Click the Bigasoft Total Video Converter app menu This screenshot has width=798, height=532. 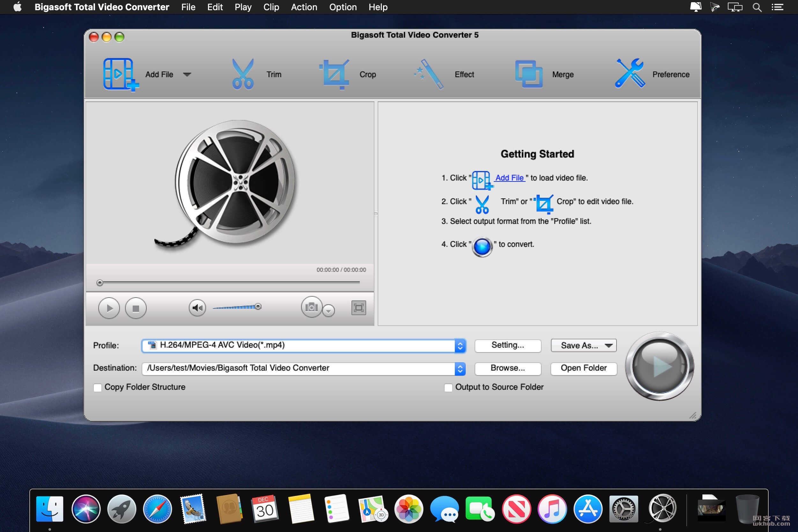102,7
